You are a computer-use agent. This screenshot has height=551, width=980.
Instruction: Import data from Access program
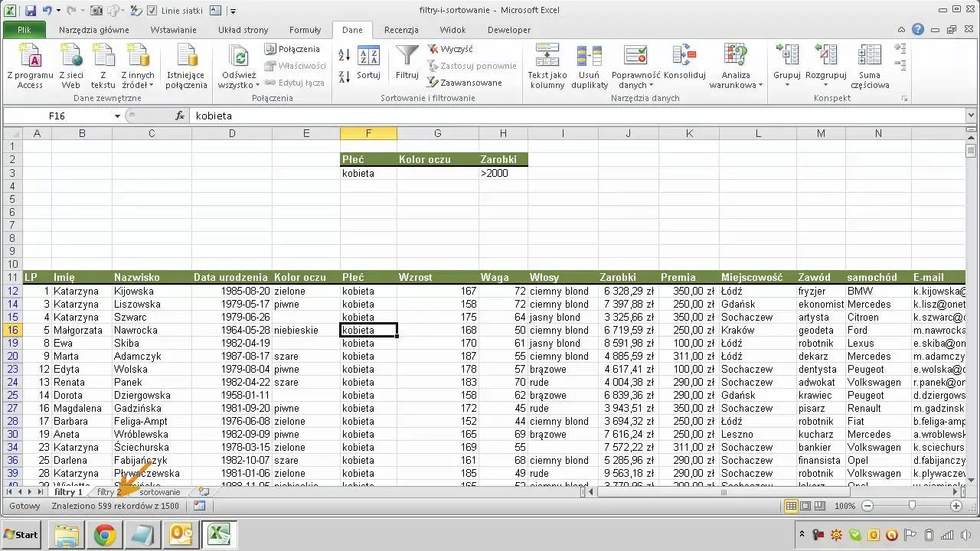(x=30, y=66)
